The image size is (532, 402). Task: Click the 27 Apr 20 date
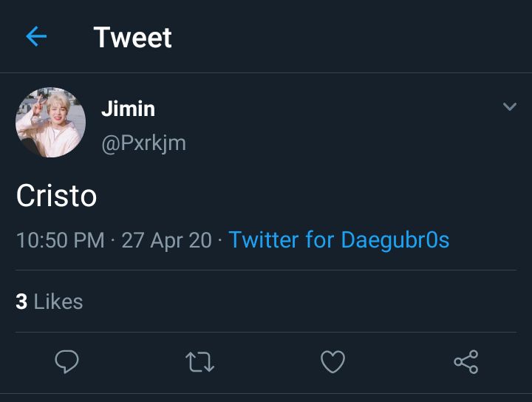(166, 240)
